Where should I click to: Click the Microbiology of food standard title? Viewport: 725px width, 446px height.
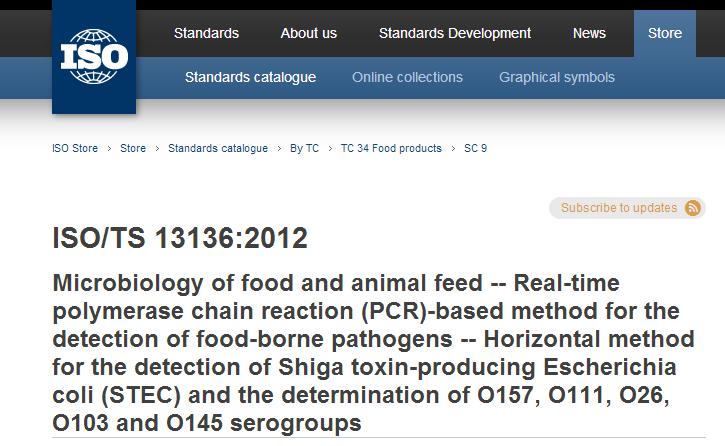pyautogui.click(x=374, y=353)
